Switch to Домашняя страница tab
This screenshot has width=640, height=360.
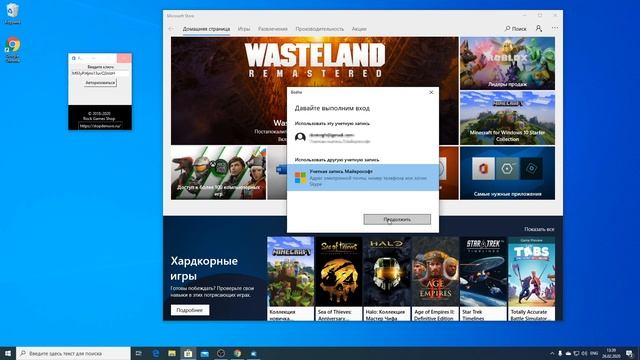[206, 29]
